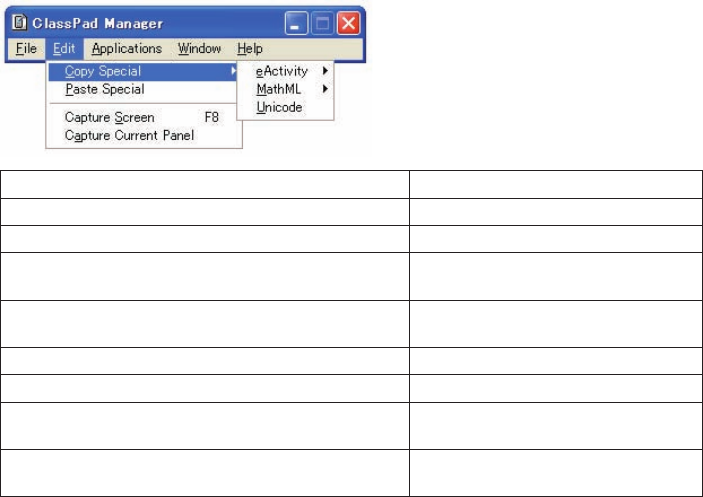The height and width of the screenshot is (497, 703).
Task: Open MathML submenu entry
Action: (x=286, y=89)
